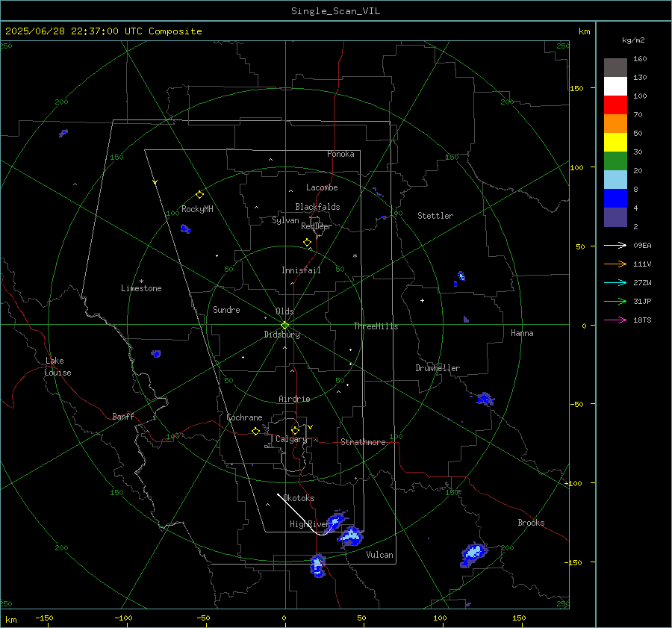This screenshot has width=672, height=628.
Task: Click the Limestone label on the map
Action: click(141, 288)
